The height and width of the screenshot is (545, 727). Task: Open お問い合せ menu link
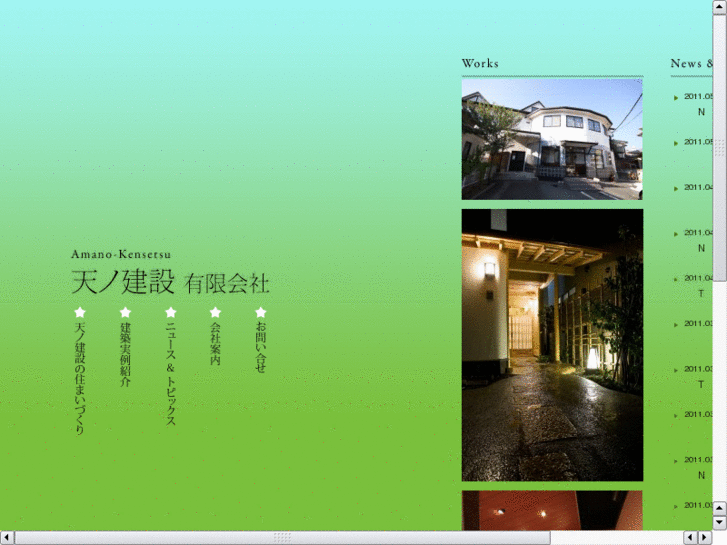261,347
